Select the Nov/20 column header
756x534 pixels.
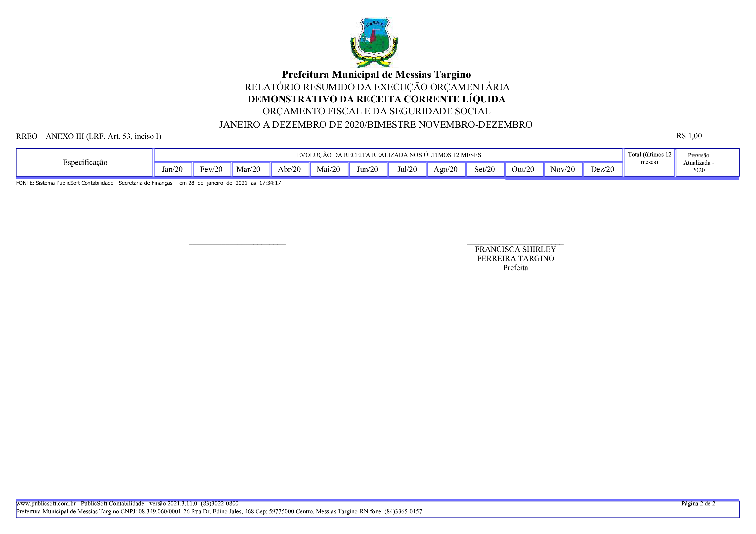pyautogui.click(x=562, y=169)
